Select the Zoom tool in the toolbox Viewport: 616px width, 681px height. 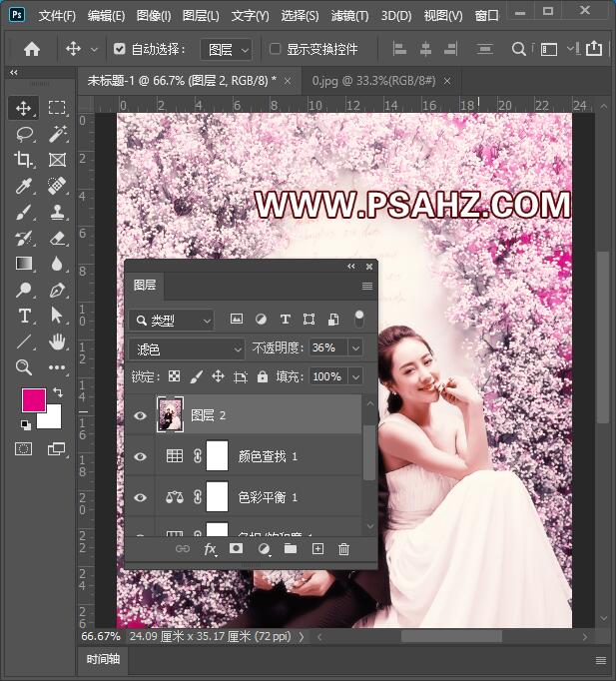point(23,367)
